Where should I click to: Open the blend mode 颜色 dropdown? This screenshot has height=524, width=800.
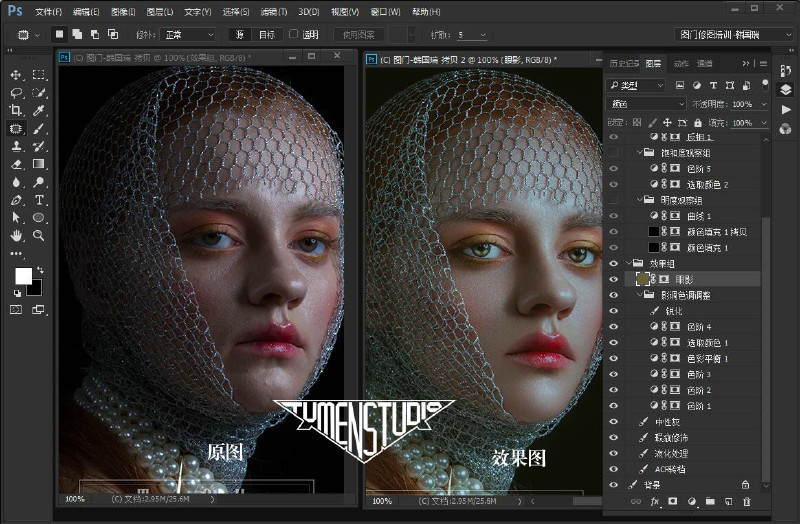tap(646, 104)
